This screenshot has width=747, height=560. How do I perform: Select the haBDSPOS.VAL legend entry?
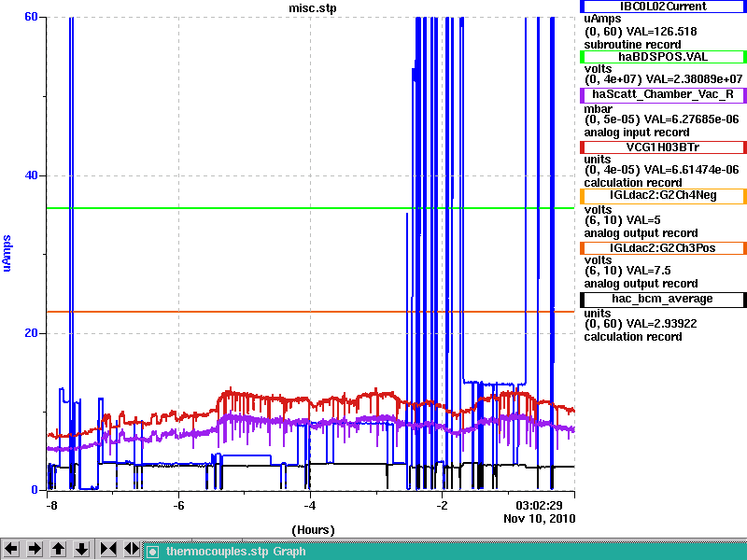click(663, 57)
